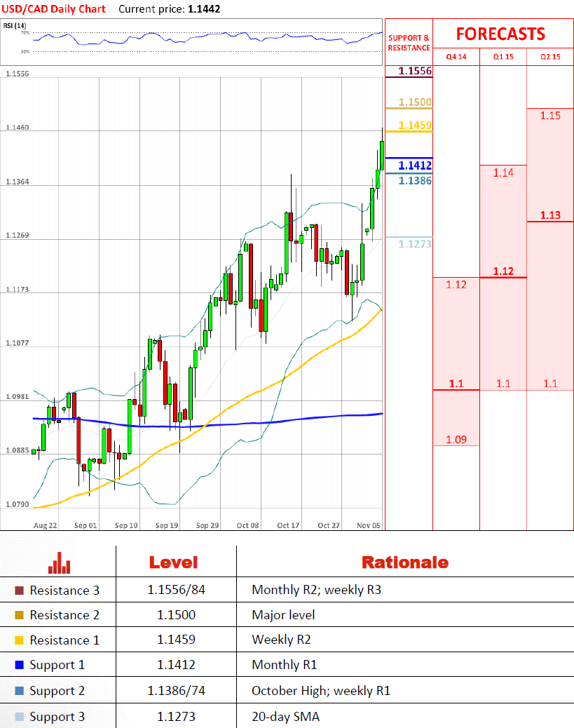This screenshot has height=728, width=574.
Task: Click the Support 3 light blue swatch
Action: tap(19, 717)
